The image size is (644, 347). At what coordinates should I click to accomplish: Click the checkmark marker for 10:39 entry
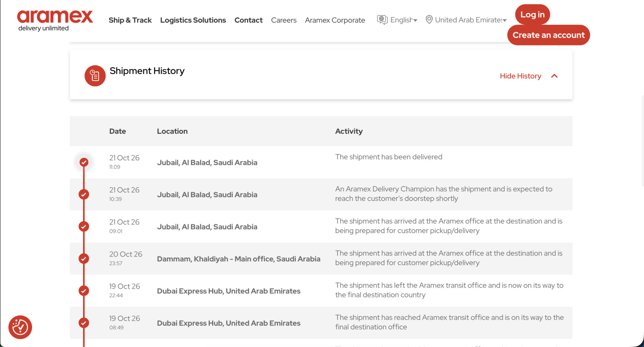point(84,194)
